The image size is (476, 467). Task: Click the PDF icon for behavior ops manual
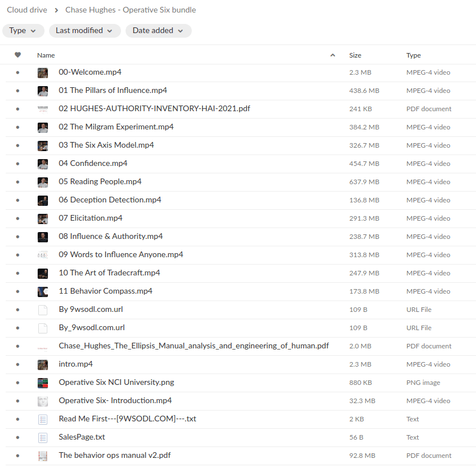(x=43, y=456)
